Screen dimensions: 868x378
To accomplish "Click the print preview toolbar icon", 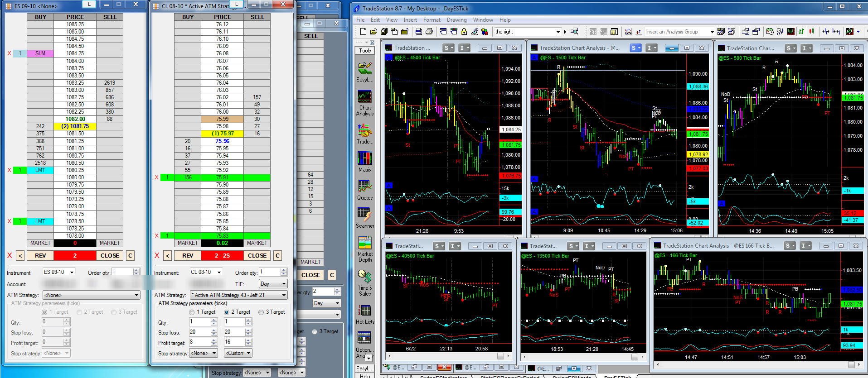I will (419, 32).
